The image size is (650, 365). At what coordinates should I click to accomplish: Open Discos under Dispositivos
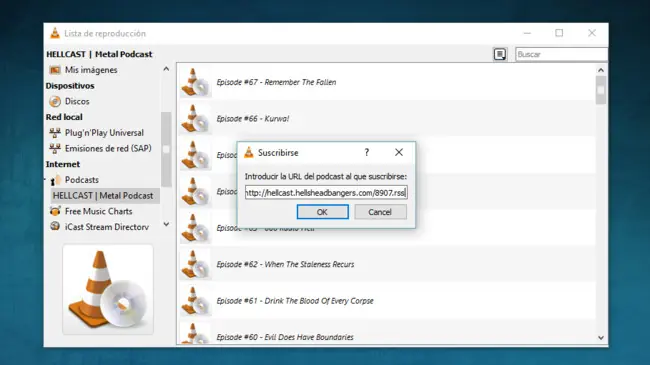click(77, 101)
